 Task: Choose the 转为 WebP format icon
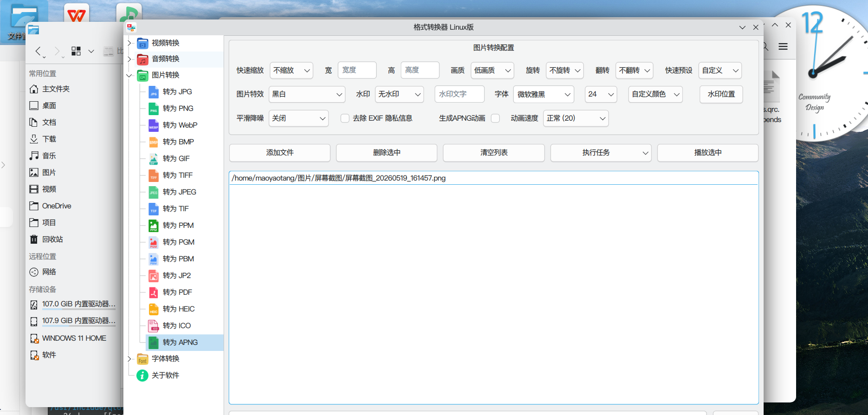tap(154, 125)
